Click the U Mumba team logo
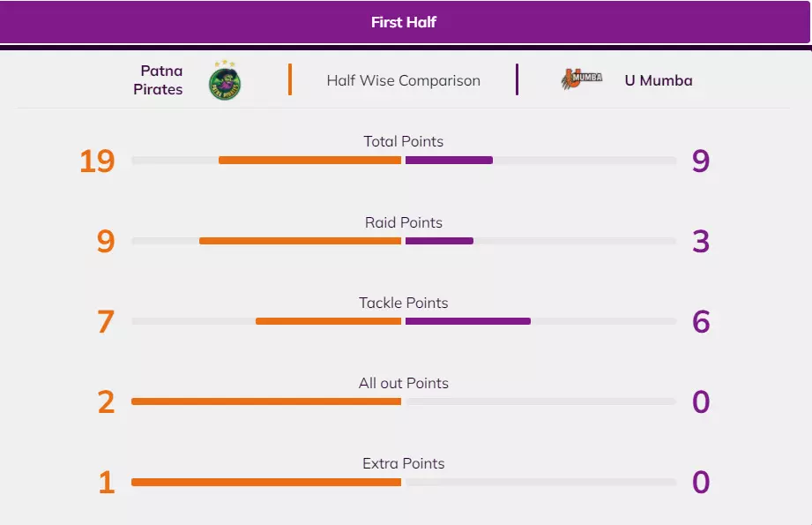The image size is (812, 525). click(x=582, y=80)
